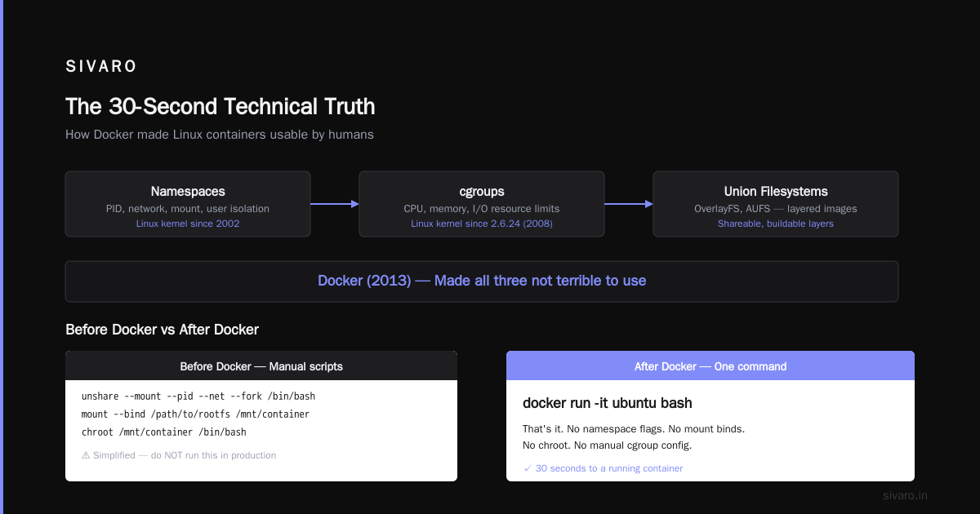Screen dimensions: 980x514
Task: Click the "Before Docker — Manual scripts" header
Action: (261, 366)
